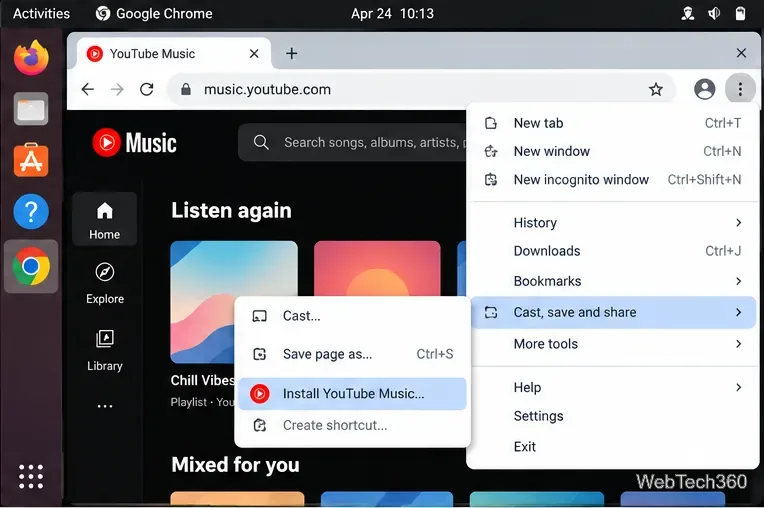Viewport: 764px width, 508px height.
Task: Choose Exit from Chrome menu
Action: (612, 447)
